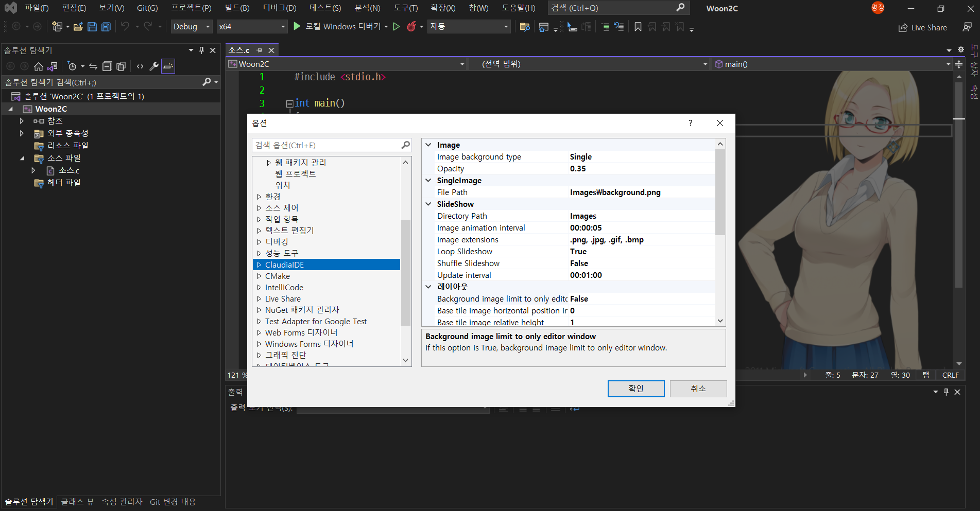Viewport: 980px width, 511px height.
Task: Collapse Image property category
Action: coord(428,145)
